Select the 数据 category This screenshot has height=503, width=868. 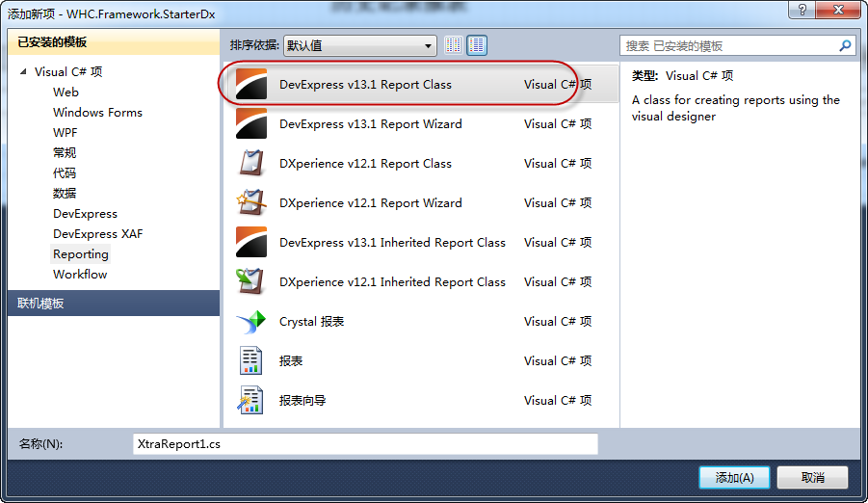[65, 194]
